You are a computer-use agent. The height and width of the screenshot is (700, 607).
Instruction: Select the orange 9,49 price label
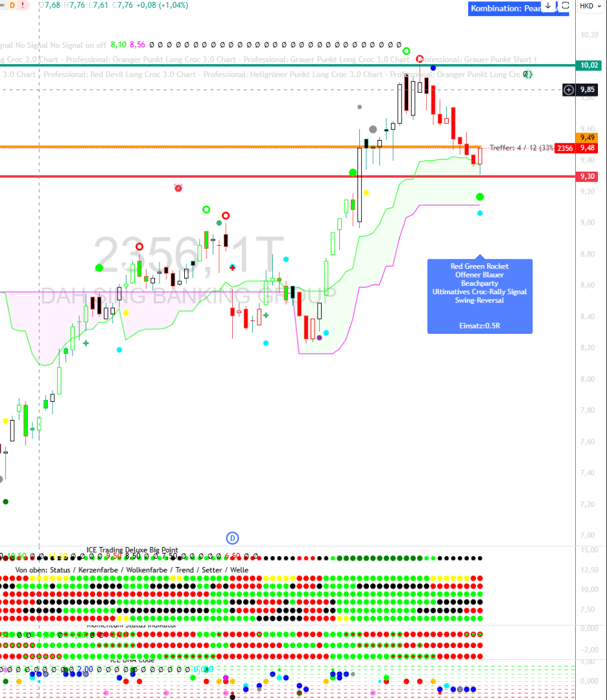[588, 137]
